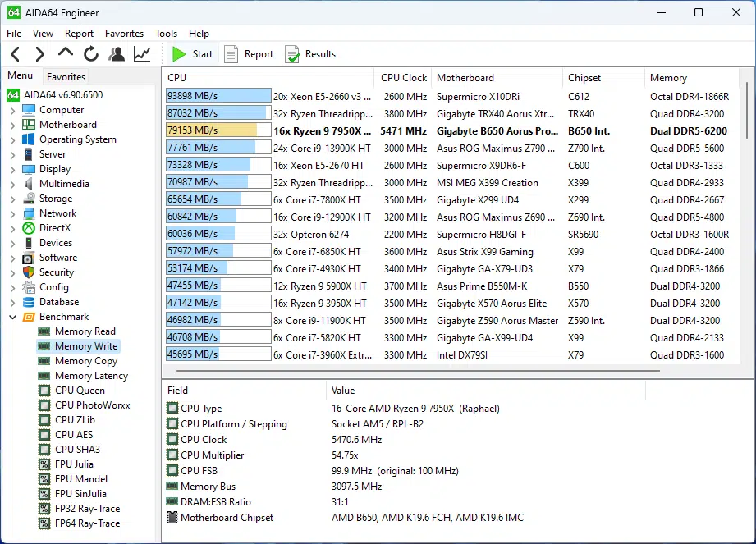Select the highlighted 79153 MB/s result bar
This screenshot has height=544, width=756.
point(218,130)
